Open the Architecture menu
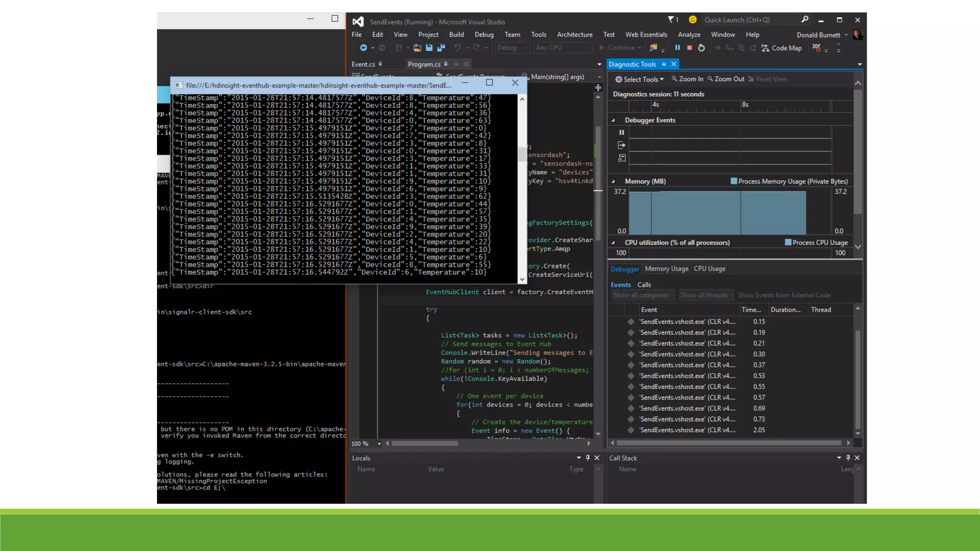 point(574,34)
